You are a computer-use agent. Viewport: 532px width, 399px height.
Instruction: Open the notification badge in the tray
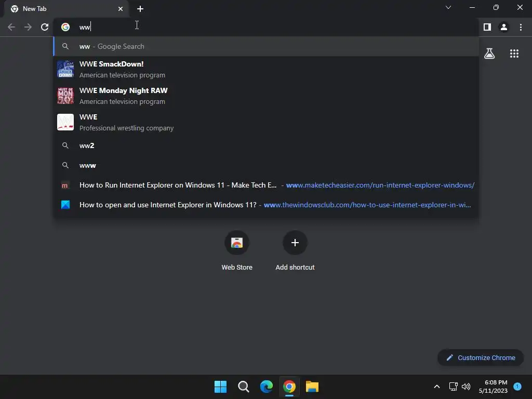point(517,387)
